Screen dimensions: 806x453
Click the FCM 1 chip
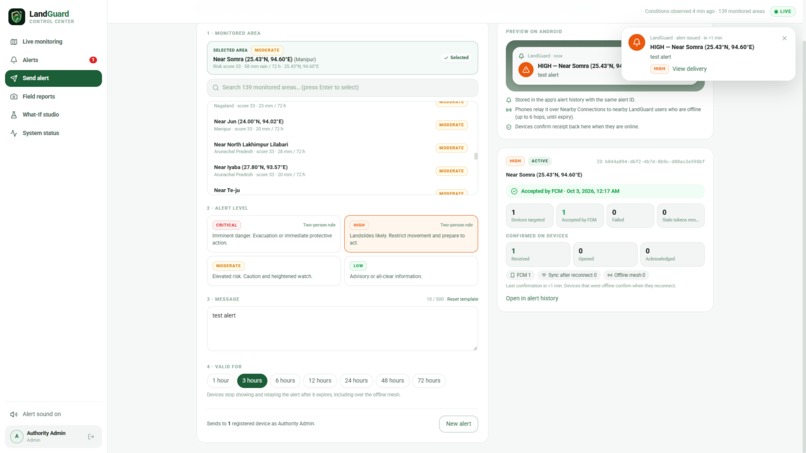520,275
